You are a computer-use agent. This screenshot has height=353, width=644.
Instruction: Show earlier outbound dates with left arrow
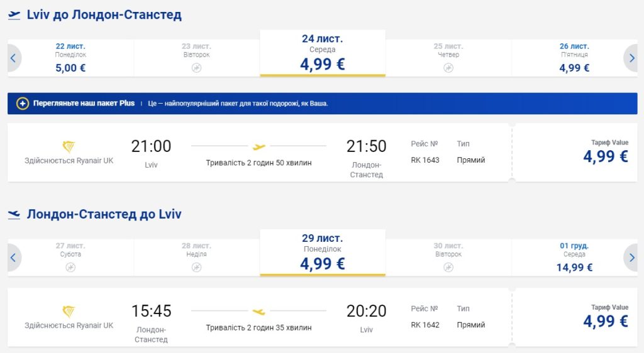tap(14, 58)
